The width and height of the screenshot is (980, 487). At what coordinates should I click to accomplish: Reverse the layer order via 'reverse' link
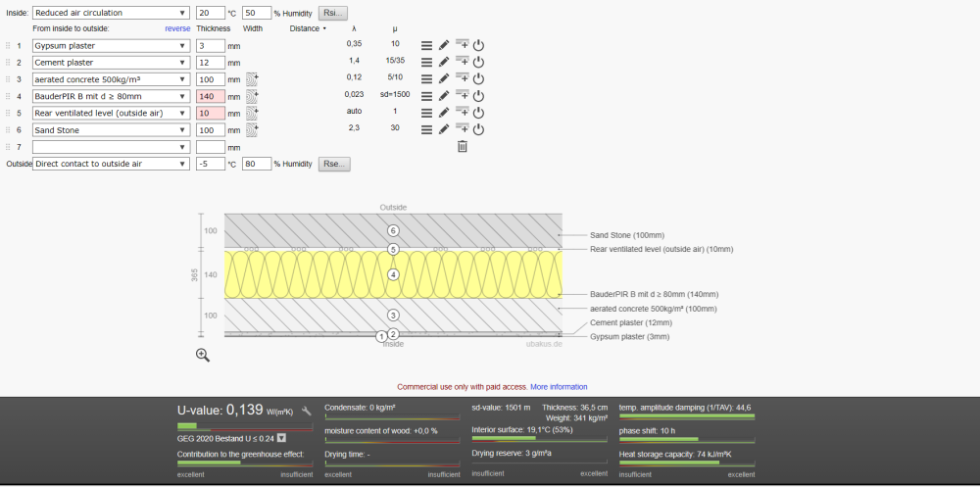[177, 28]
